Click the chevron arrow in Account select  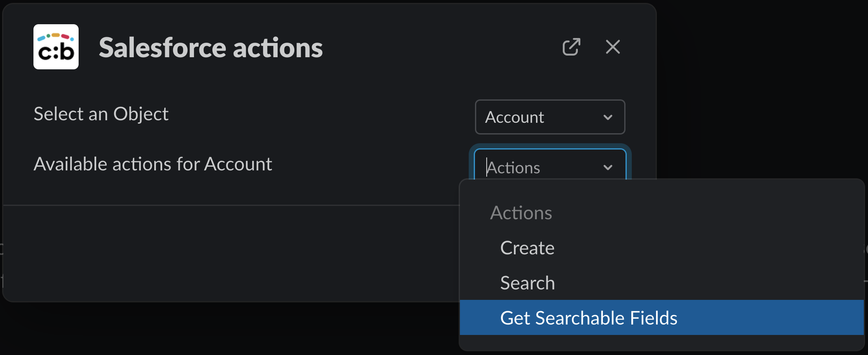[x=608, y=117]
